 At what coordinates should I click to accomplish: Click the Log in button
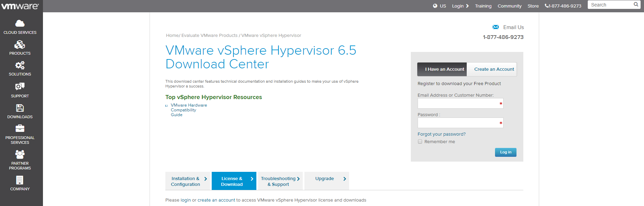pos(506,152)
